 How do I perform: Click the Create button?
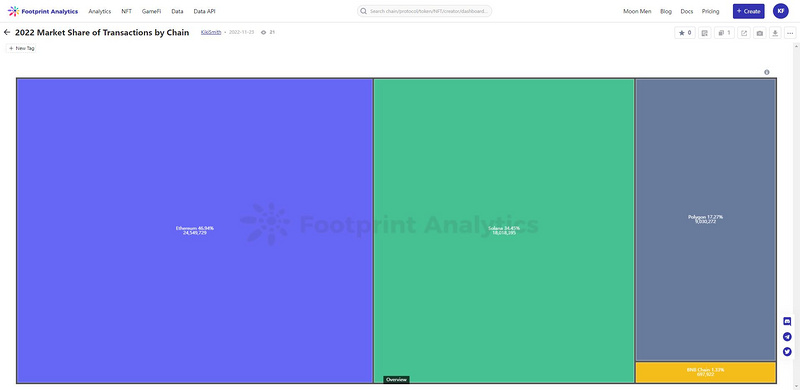click(748, 11)
